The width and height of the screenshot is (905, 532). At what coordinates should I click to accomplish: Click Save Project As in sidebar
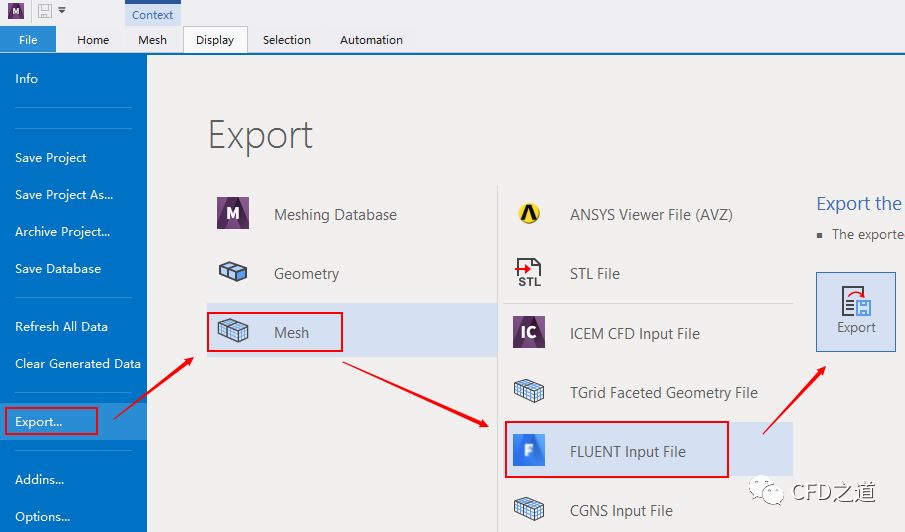click(64, 195)
